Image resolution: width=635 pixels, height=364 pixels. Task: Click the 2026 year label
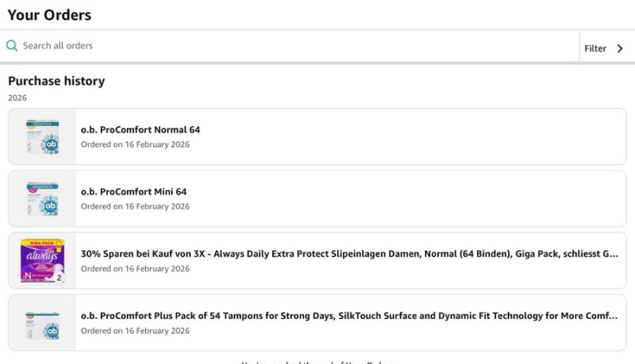coord(17,98)
